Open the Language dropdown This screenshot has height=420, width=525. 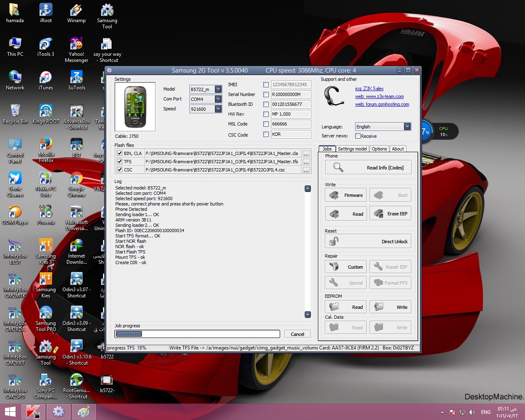407,126
